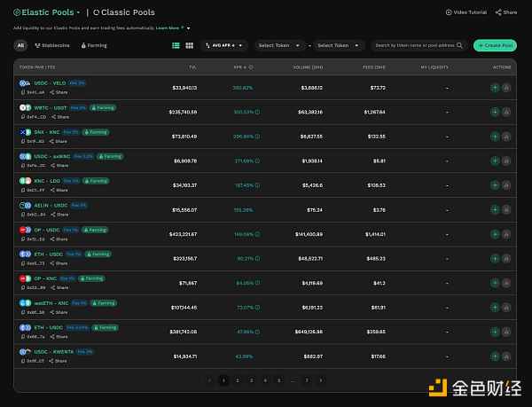Screen dimensions: 532x407
Task: Open the APR info icon in OP - USDC row
Action: point(257,234)
